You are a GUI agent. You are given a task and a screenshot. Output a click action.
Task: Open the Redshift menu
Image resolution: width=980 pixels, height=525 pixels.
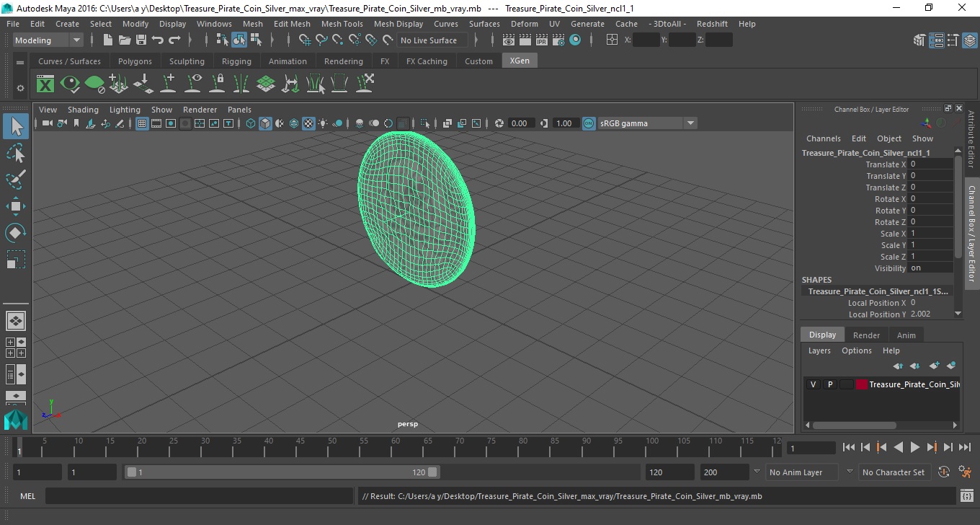click(x=712, y=24)
